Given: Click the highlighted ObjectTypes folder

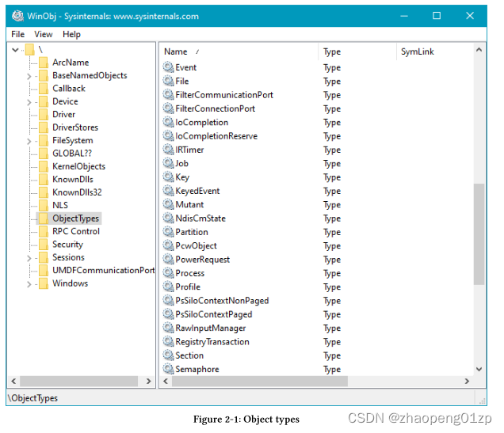Looking at the screenshot, I should [x=69, y=218].
